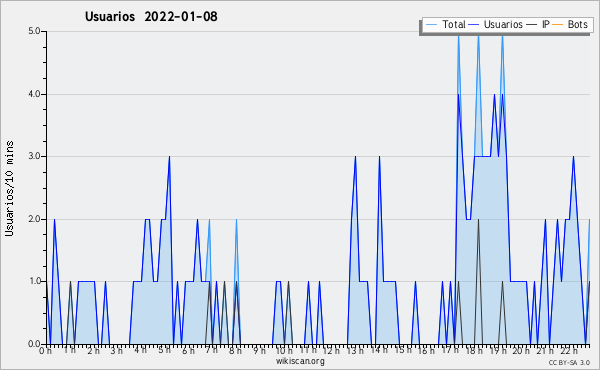Click the chart title 'Usuarios 2022-01-08'
Viewport: 600px width, 370px height.
point(151,16)
